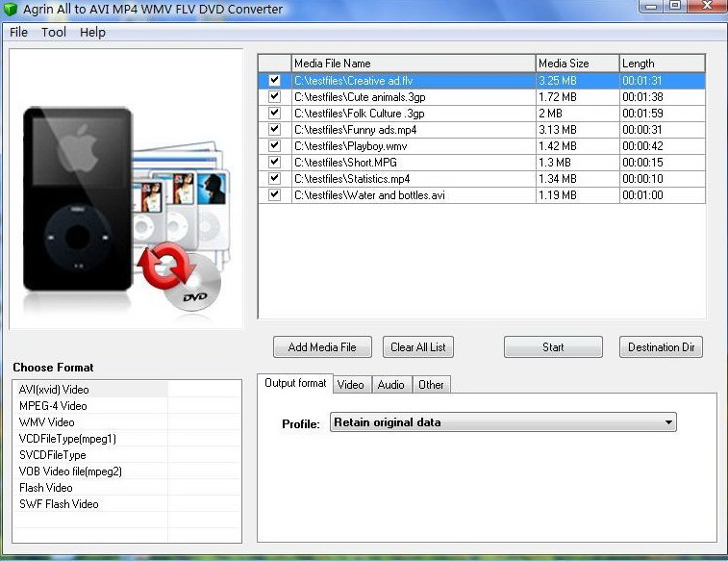Image resolution: width=728 pixels, height=561 pixels.
Task: Click the 1.42 MB size cell
Action: (x=578, y=146)
